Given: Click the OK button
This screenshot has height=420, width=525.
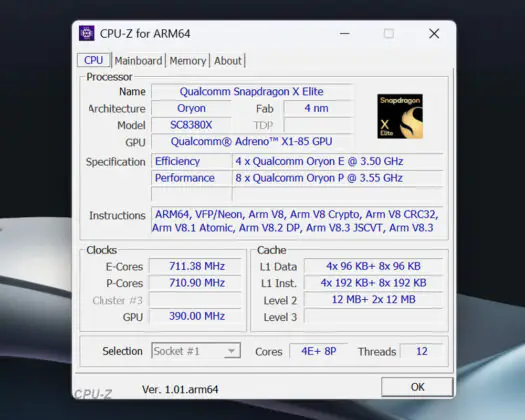Looking at the screenshot, I should click(417, 387).
